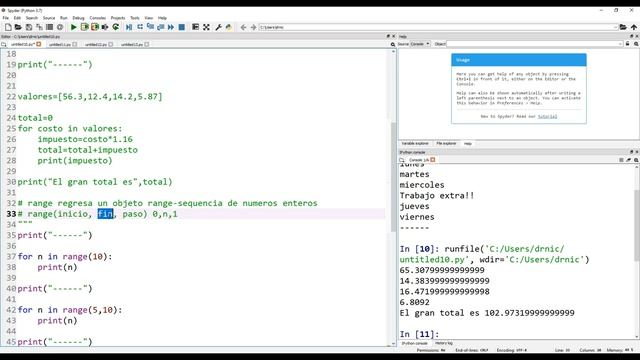The height and width of the screenshot is (360, 640).
Task: Browse for a working directory folder icon
Action: pyautogui.click(x=623, y=27)
